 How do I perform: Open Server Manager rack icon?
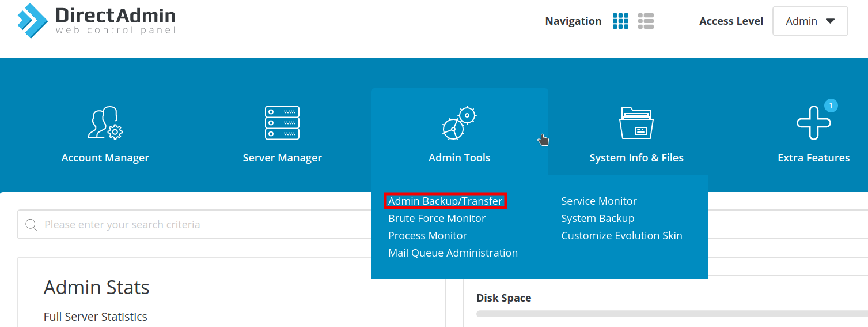pyautogui.click(x=282, y=122)
